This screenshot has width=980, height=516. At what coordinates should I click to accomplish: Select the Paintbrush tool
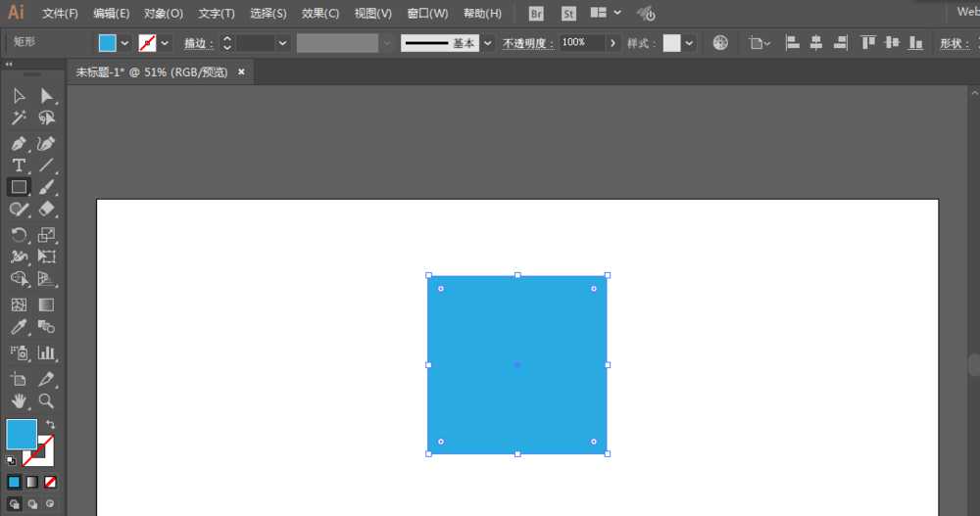(46, 186)
